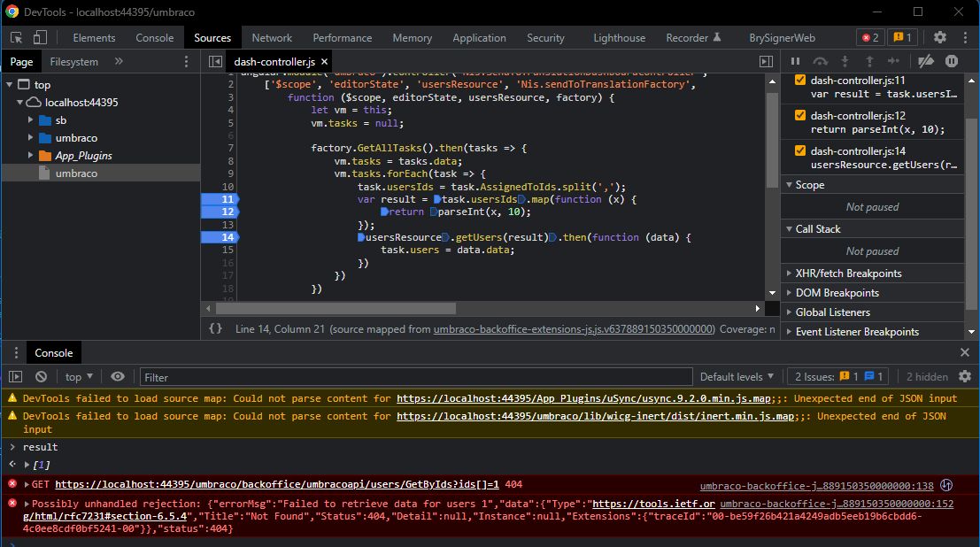Image resolution: width=980 pixels, height=547 pixels.
Task: Open source link umbraco-backoffice-j…:138
Action: coord(816,486)
